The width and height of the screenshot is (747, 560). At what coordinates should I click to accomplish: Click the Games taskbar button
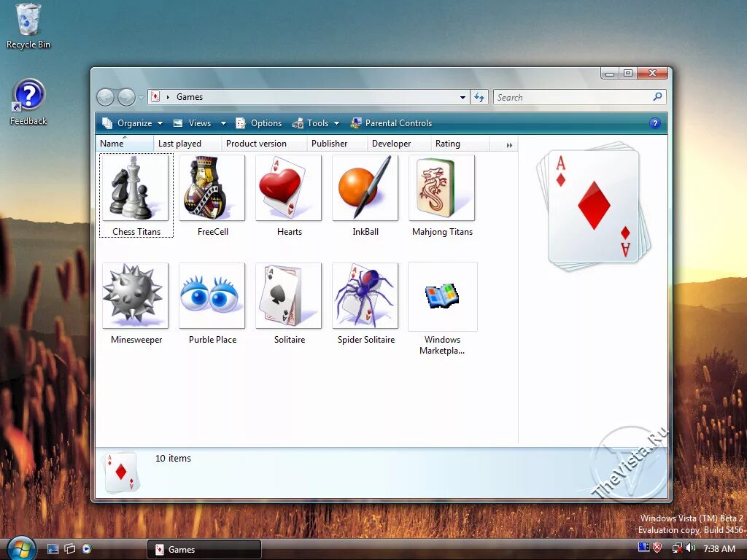point(204,549)
